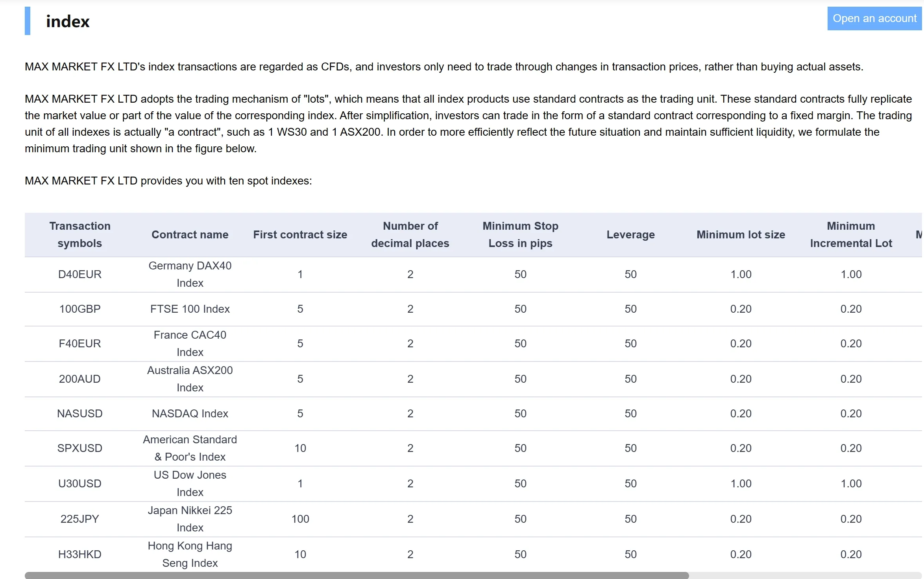
Task: Click incremental lot 0.20 in F40EUR row
Action: click(851, 343)
